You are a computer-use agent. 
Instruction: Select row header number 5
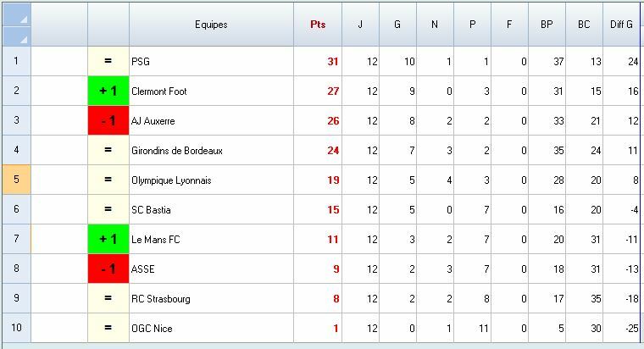point(16,180)
